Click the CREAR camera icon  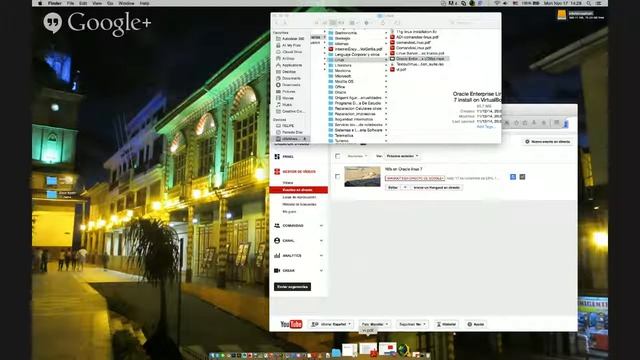coord(277,271)
